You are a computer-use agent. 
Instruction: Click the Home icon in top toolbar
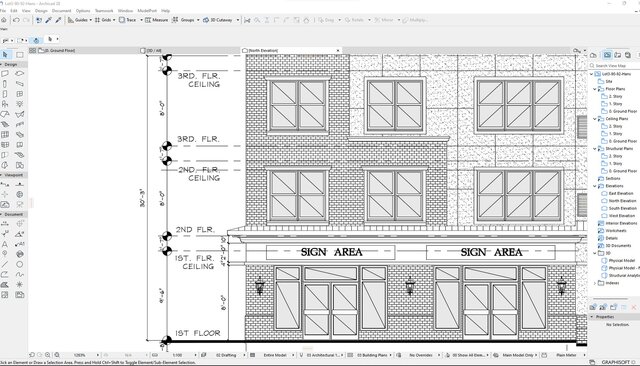pyautogui.click(x=4, y=20)
